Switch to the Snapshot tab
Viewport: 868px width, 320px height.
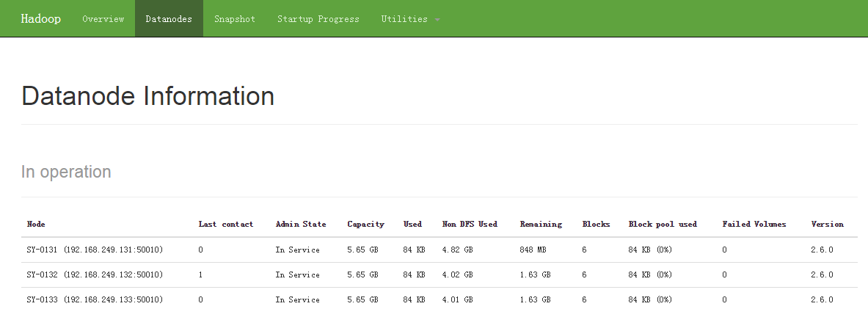click(x=235, y=19)
